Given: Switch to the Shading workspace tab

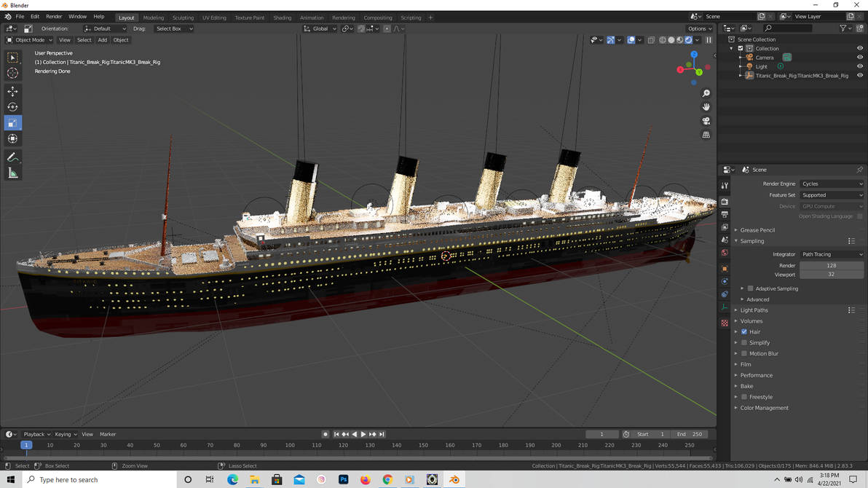Looking at the screenshot, I should pyautogui.click(x=282, y=17).
